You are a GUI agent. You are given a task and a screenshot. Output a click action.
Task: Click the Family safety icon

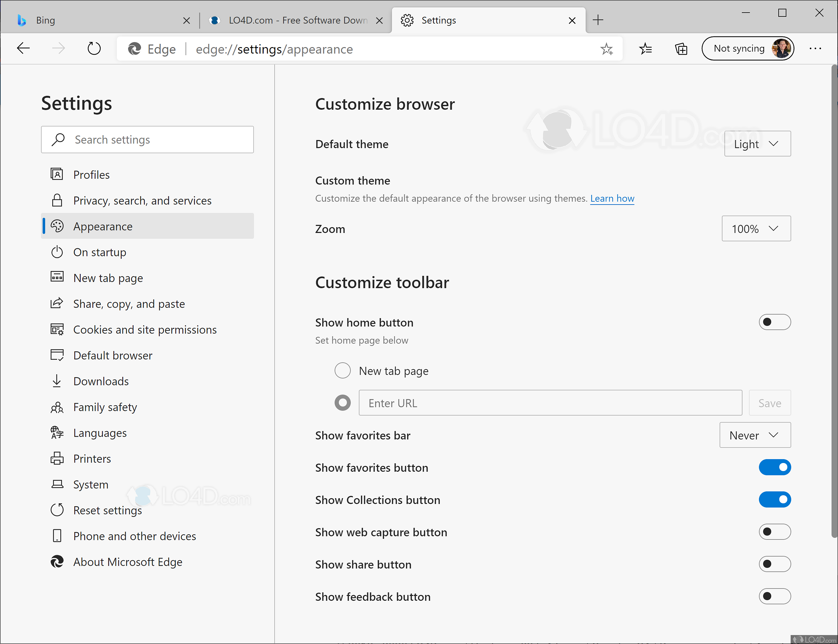[57, 407]
